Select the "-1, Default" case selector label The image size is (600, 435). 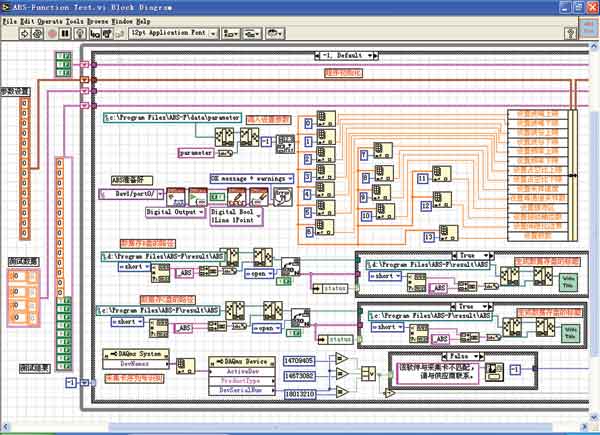[344, 55]
